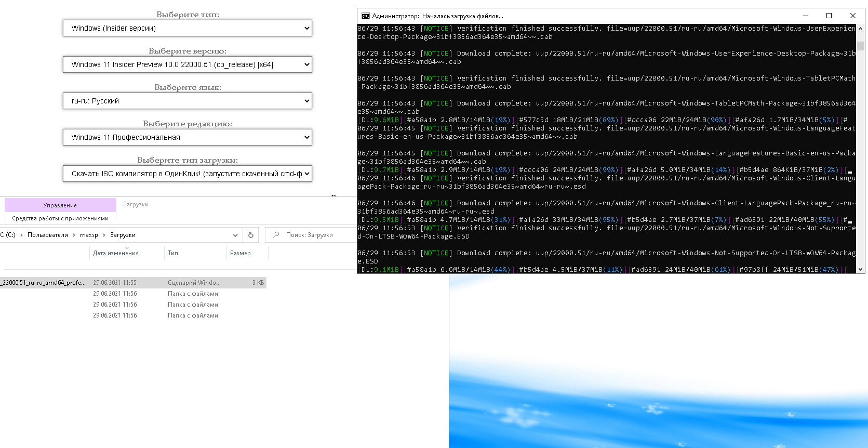Sort files by the Тип column
The width and height of the screenshot is (868, 448).
pos(173,253)
